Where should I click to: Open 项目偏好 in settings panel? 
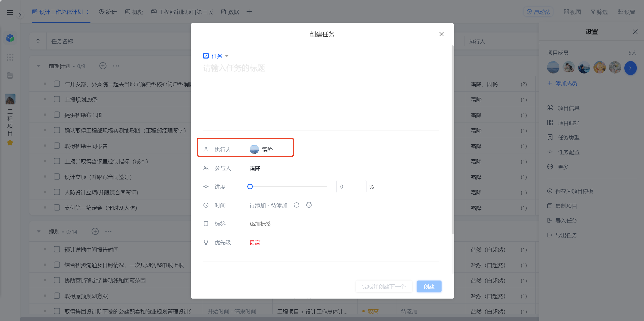point(563,123)
